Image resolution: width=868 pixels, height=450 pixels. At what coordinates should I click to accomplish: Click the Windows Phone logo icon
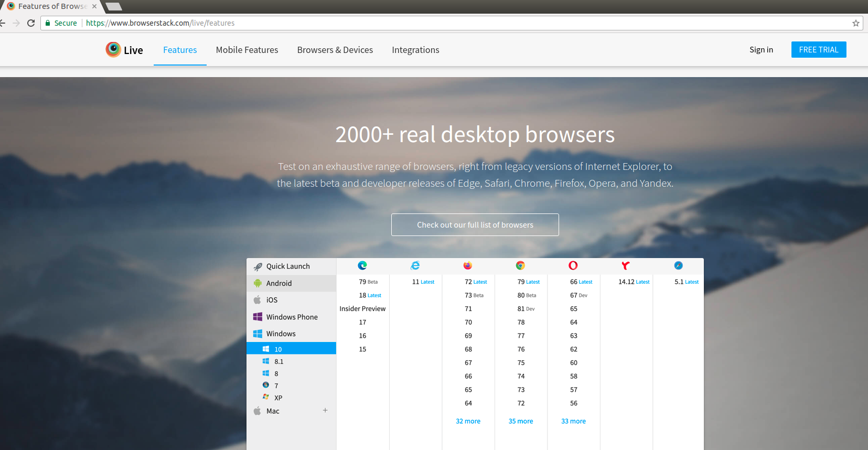[258, 317]
